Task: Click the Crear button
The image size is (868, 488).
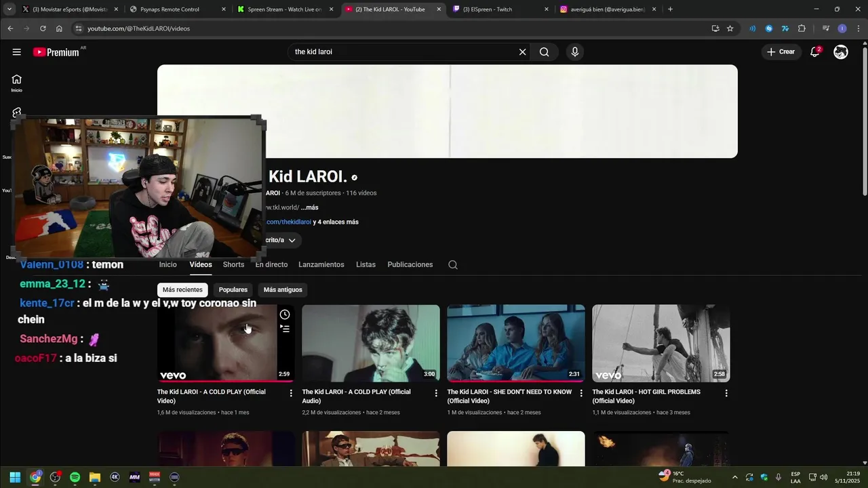Action: (x=781, y=52)
